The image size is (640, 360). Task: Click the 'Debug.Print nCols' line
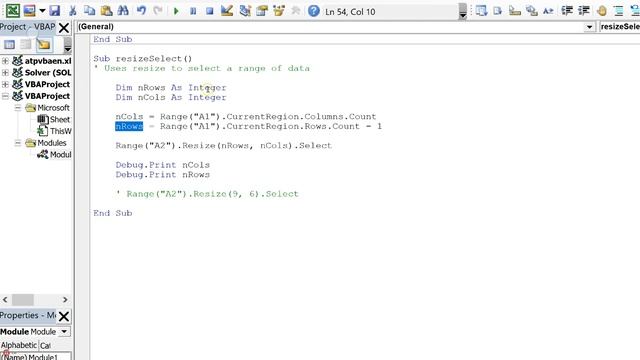(162, 165)
